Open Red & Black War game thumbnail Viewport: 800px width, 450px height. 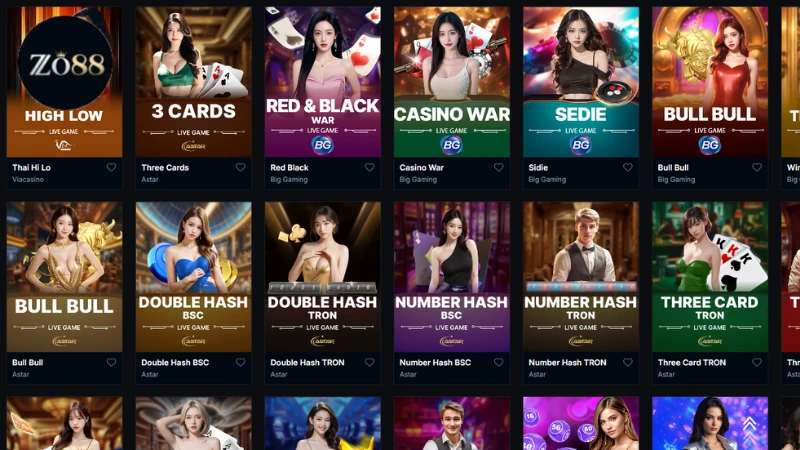click(322, 82)
